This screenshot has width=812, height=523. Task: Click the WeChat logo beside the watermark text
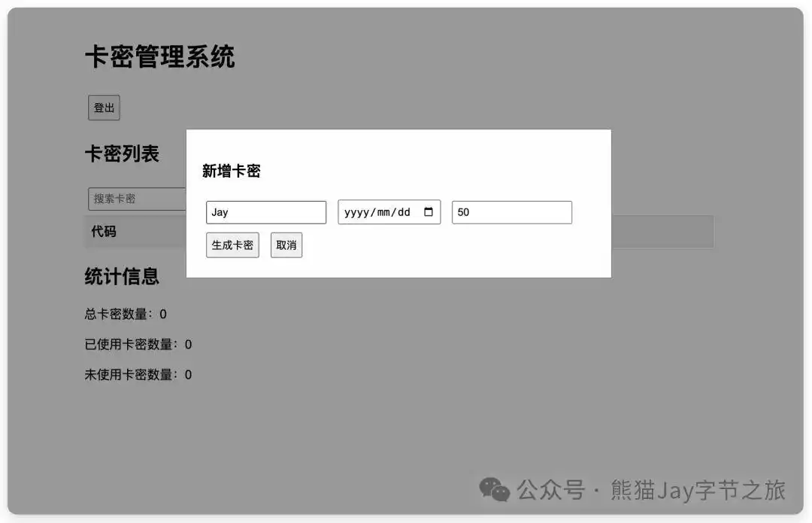coord(493,490)
